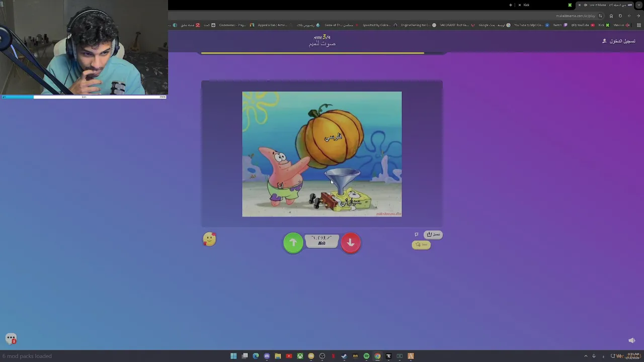Image resolution: width=644 pixels, height=362 pixels.
Task: Flag the meme with the report icon
Action: (x=417, y=234)
